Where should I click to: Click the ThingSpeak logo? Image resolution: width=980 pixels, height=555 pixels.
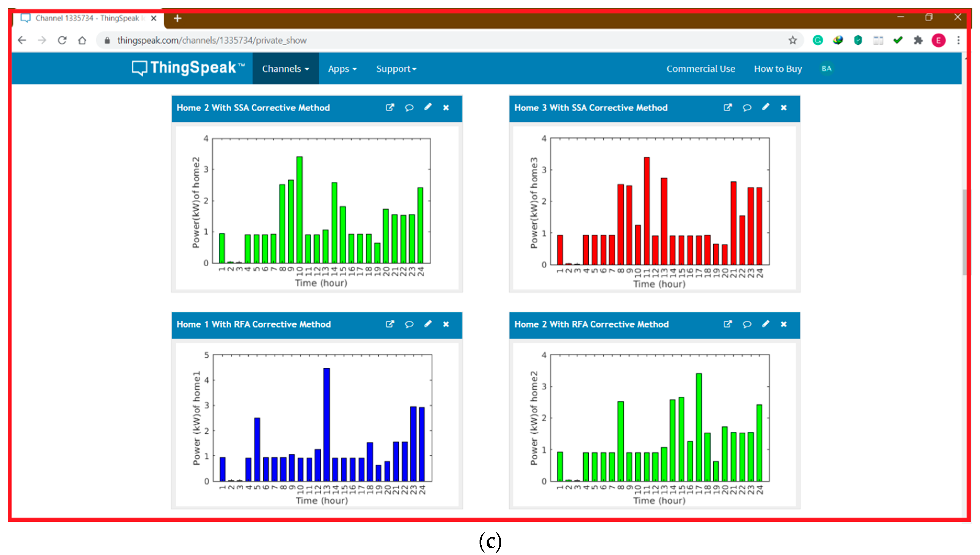click(x=188, y=68)
